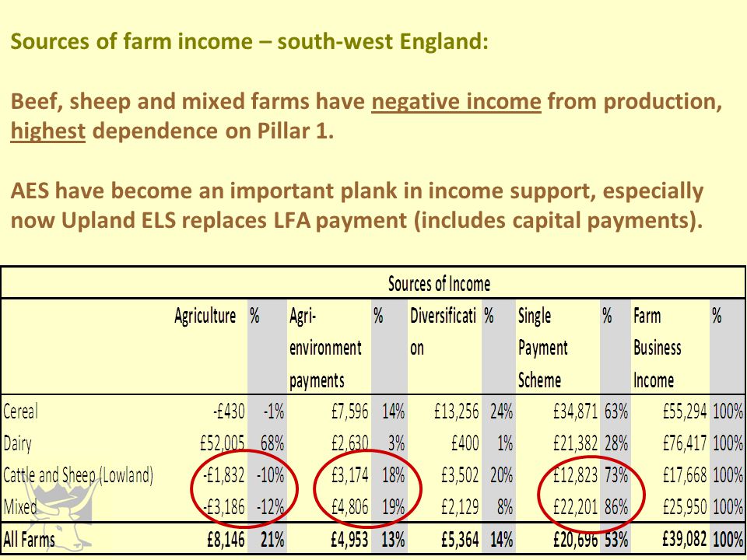This screenshot has height=560, width=747.
Task: Select the circled -£1,832 agriculture value
Action: point(223,475)
